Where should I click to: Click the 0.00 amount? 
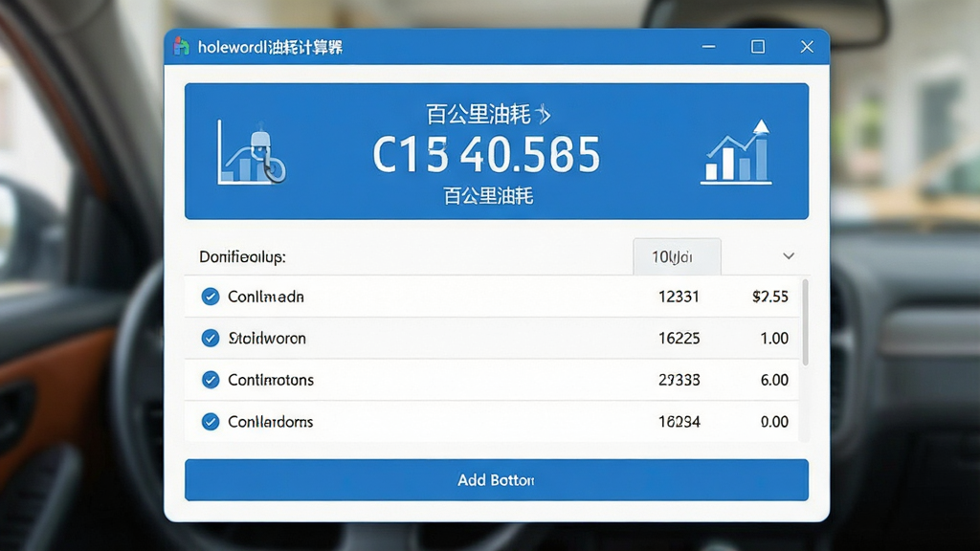coord(773,422)
